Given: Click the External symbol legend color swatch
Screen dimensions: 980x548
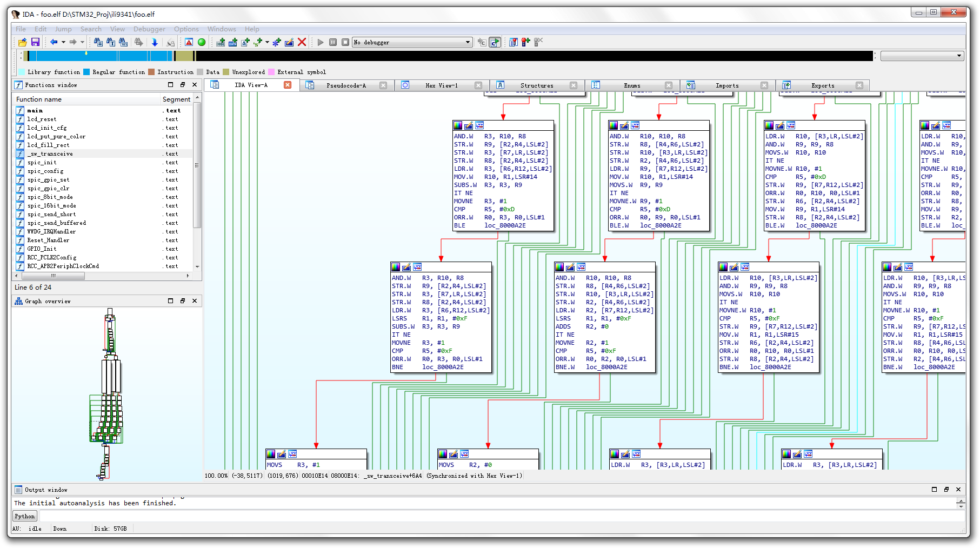Looking at the screenshot, I should coord(271,72).
